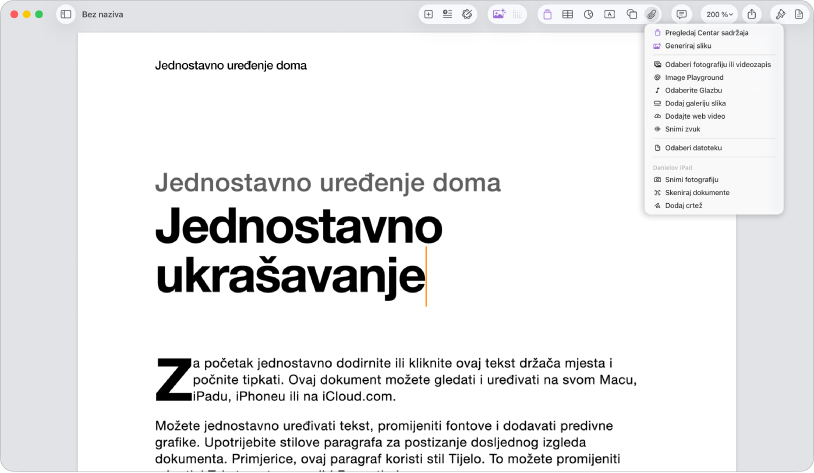Choose Pregledaj Centar sadržaja from menu

click(714, 33)
